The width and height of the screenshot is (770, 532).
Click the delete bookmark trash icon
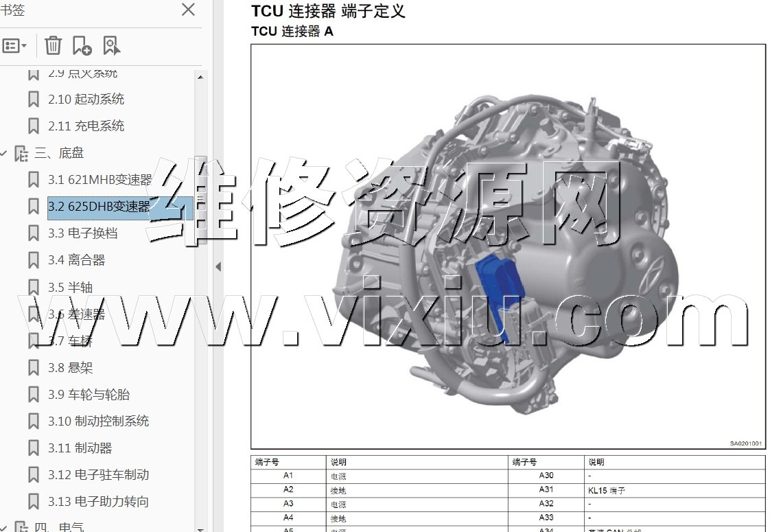(53, 46)
